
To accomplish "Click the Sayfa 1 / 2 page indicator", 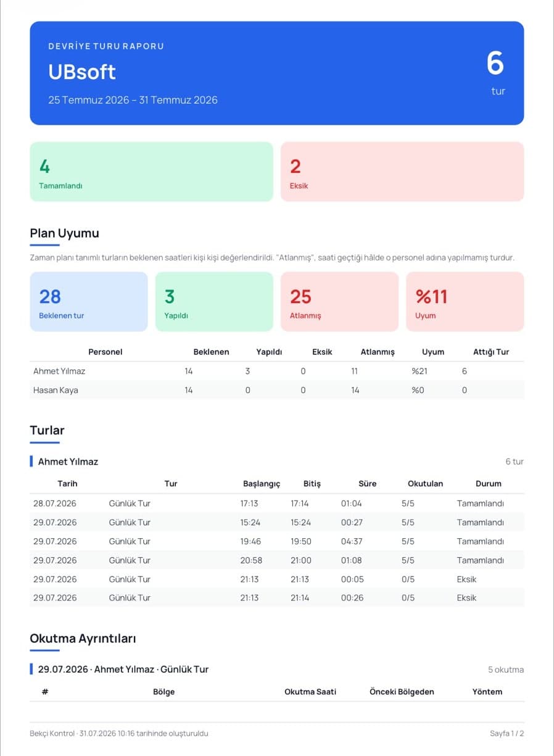I will (x=507, y=734).
